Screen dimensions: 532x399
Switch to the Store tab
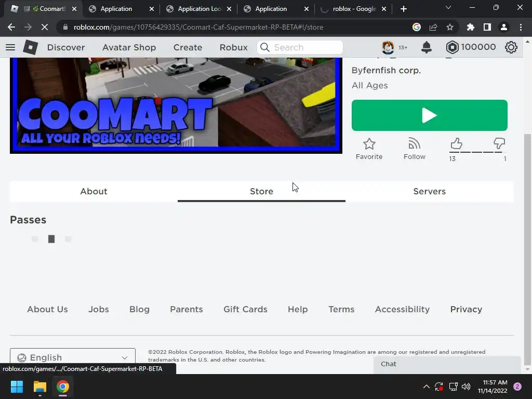[x=262, y=191]
